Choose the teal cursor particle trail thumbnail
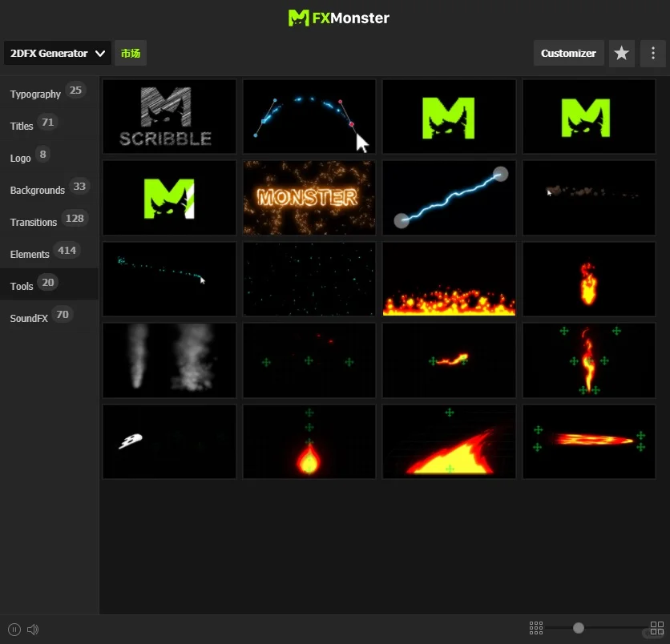Image resolution: width=670 pixels, height=644 pixels. pos(169,280)
